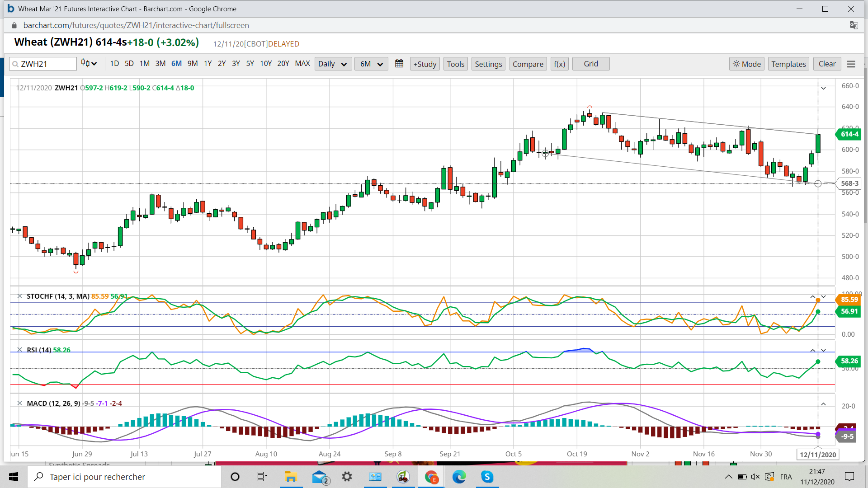Move STOCHF pane up arrow
Screen dimensions: 868x488
(813, 297)
